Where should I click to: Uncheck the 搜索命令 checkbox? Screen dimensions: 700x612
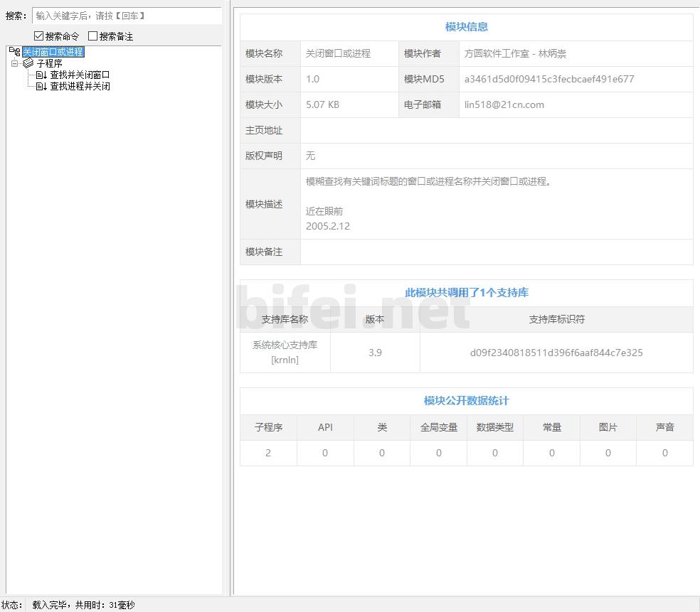[39, 36]
